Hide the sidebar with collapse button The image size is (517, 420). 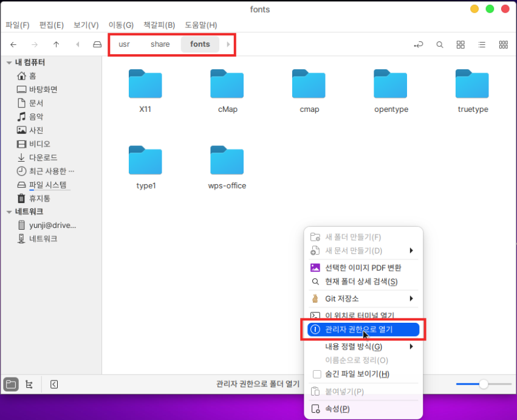pos(54,384)
